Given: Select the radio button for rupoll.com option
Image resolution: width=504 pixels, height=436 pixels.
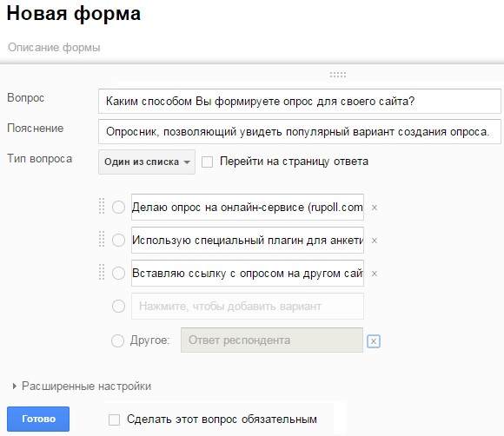Looking at the screenshot, I should (118, 208).
